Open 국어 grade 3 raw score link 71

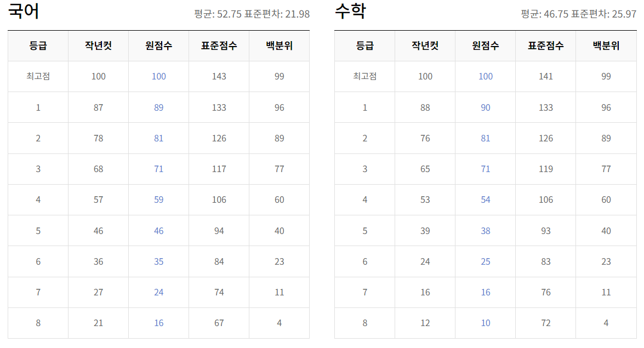tap(158, 169)
